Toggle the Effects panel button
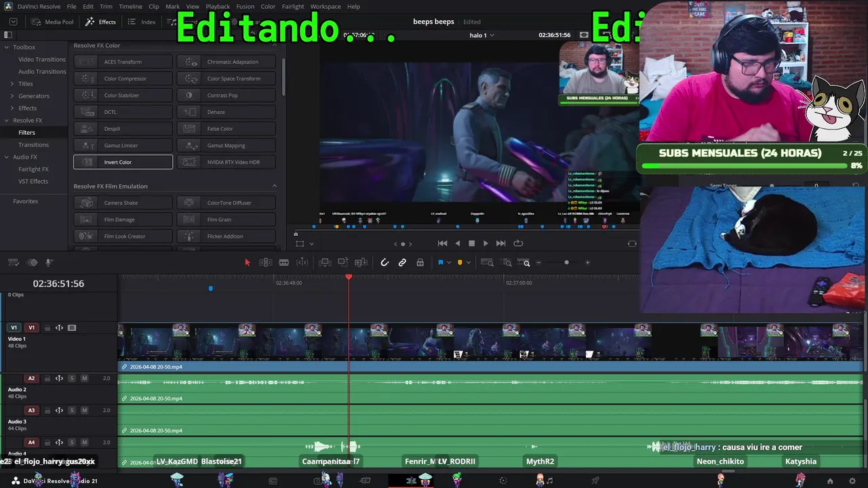 100,22
